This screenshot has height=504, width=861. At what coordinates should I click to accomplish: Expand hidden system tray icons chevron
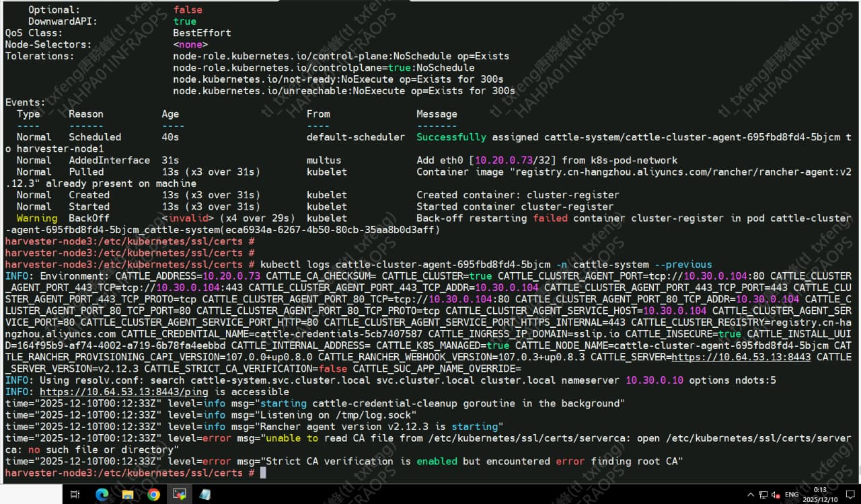749,495
